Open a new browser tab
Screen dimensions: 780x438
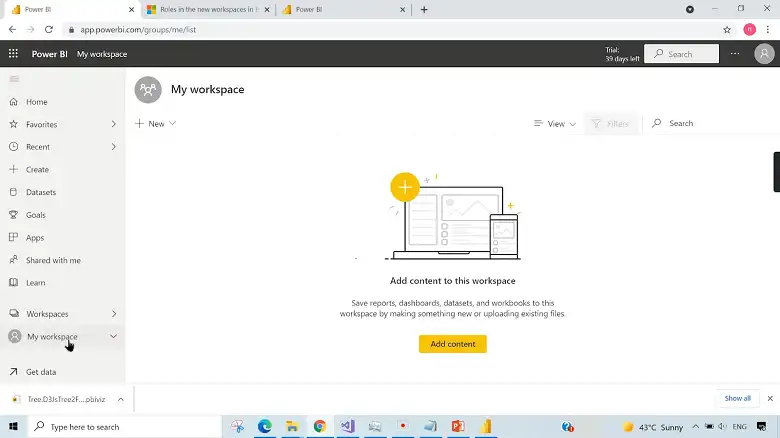[424, 9]
